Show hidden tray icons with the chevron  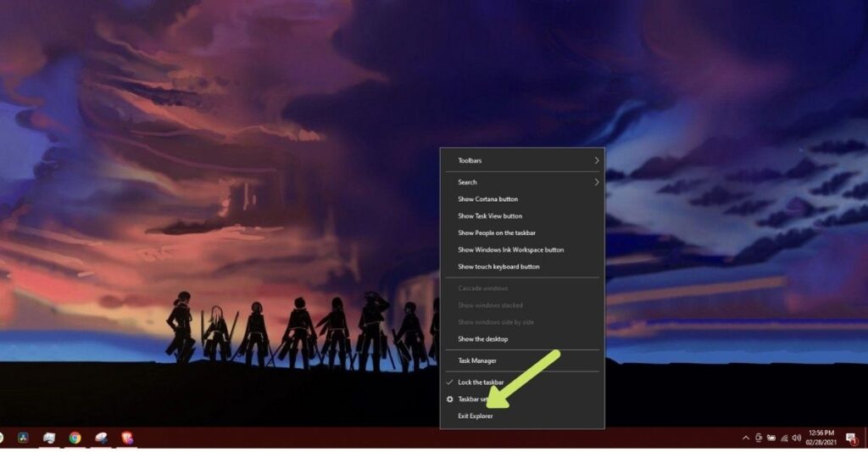click(746, 438)
